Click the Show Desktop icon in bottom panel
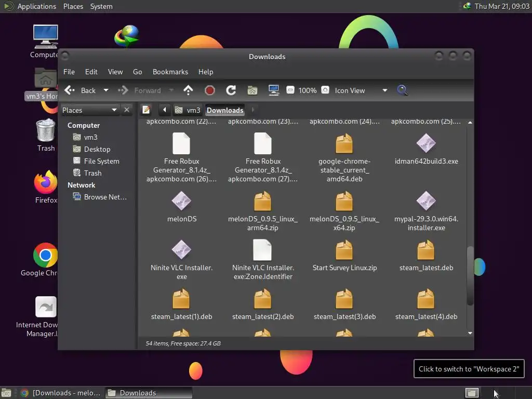 pyautogui.click(x=6, y=393)
